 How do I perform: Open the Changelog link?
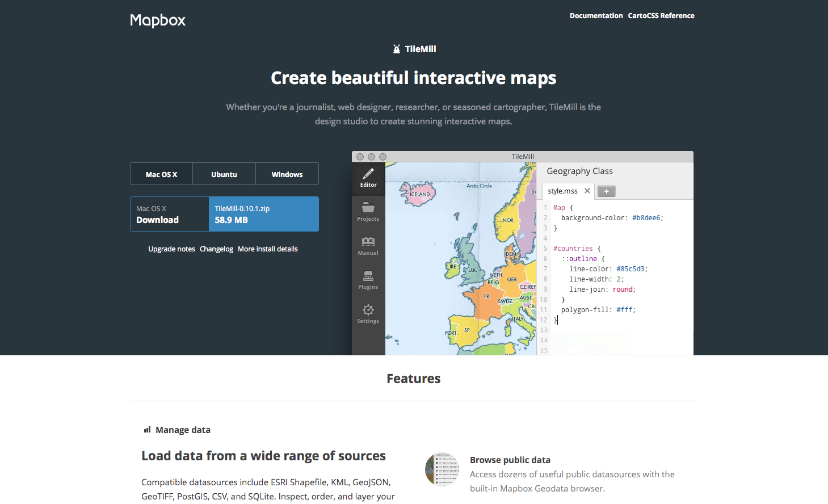216,249
